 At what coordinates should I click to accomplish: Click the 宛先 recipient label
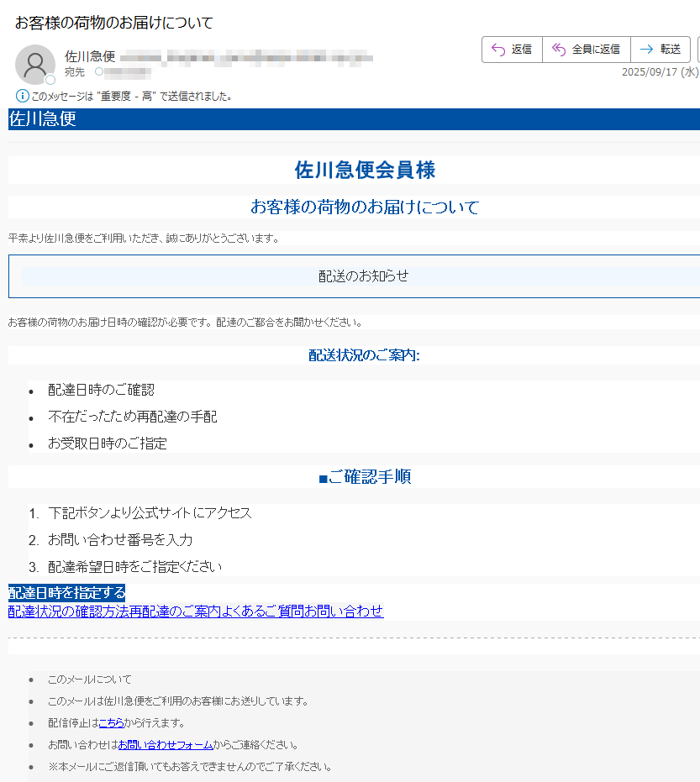[x=74, y=72]
